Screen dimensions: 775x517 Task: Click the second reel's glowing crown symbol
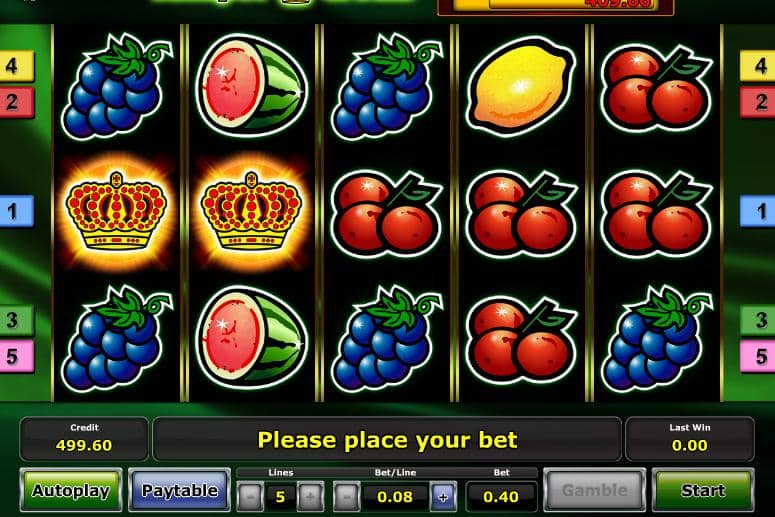click(252, 212)
